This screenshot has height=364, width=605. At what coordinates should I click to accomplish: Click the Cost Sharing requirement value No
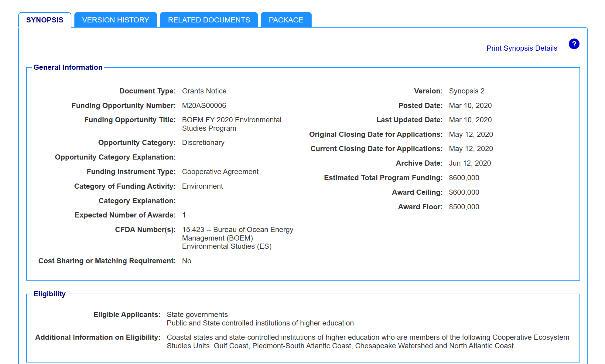[186, 261]
